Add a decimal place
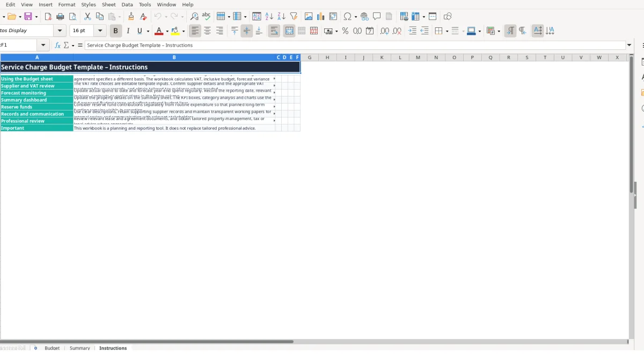The width and height of the screenshot is (644, 362). click(385, 31)
